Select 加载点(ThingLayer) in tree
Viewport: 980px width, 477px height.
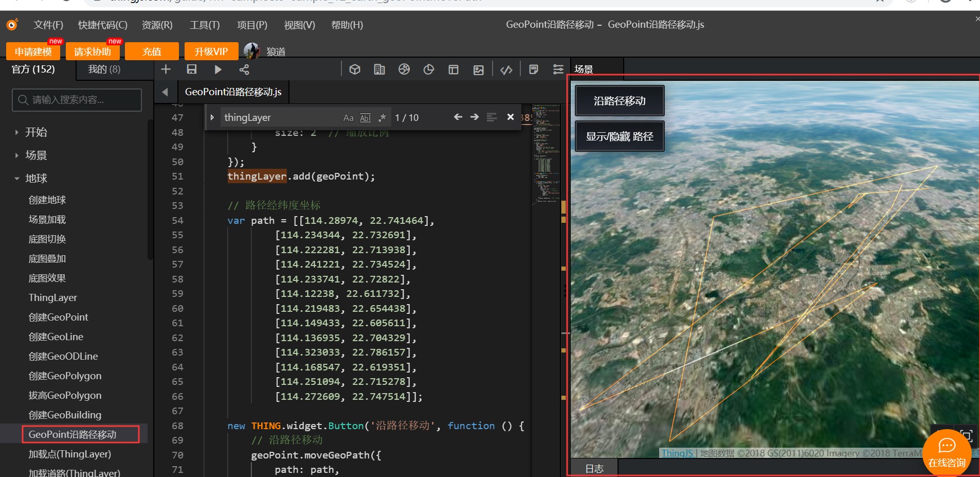coord(70,454)
